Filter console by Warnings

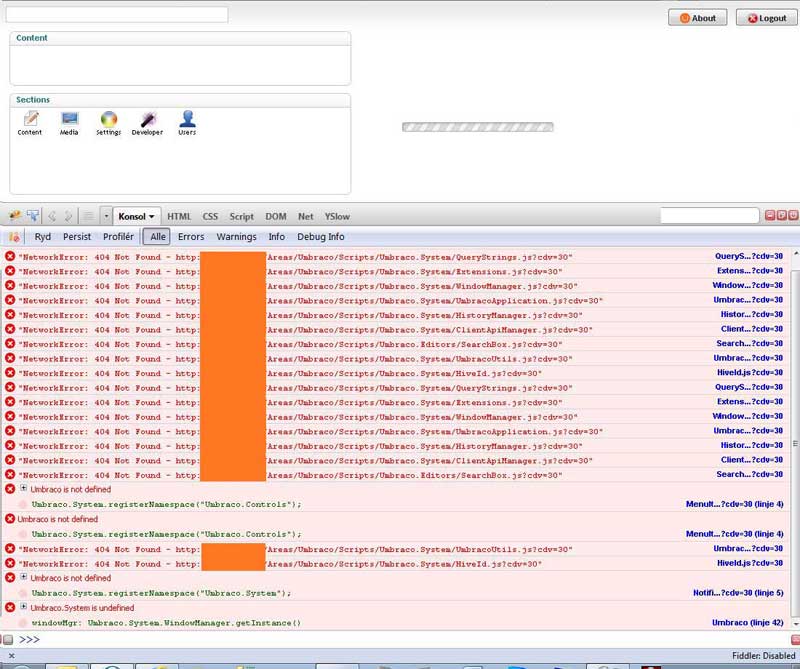coord(236,237)
